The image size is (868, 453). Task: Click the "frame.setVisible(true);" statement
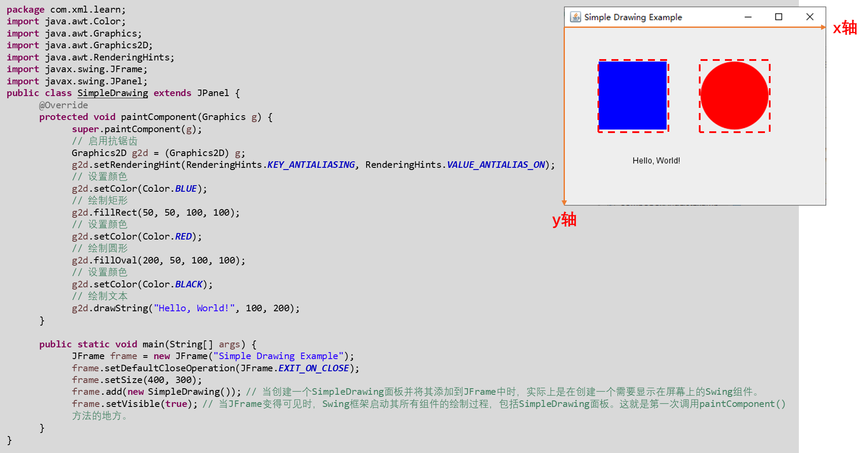tap(134, 404)
